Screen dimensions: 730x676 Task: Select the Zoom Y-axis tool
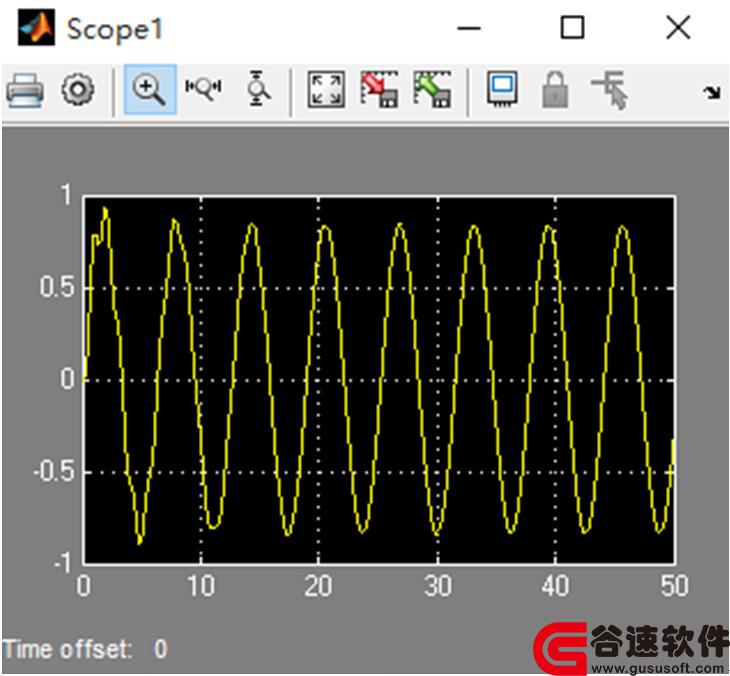click(257, 88)
